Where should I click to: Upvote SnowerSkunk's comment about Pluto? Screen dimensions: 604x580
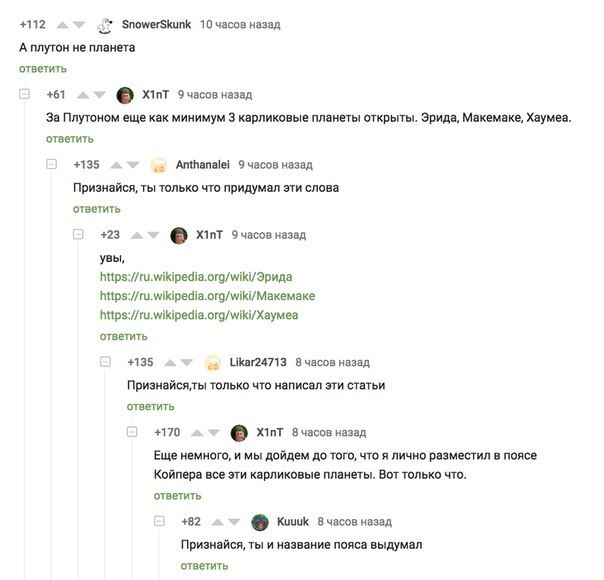pos(62,25)
